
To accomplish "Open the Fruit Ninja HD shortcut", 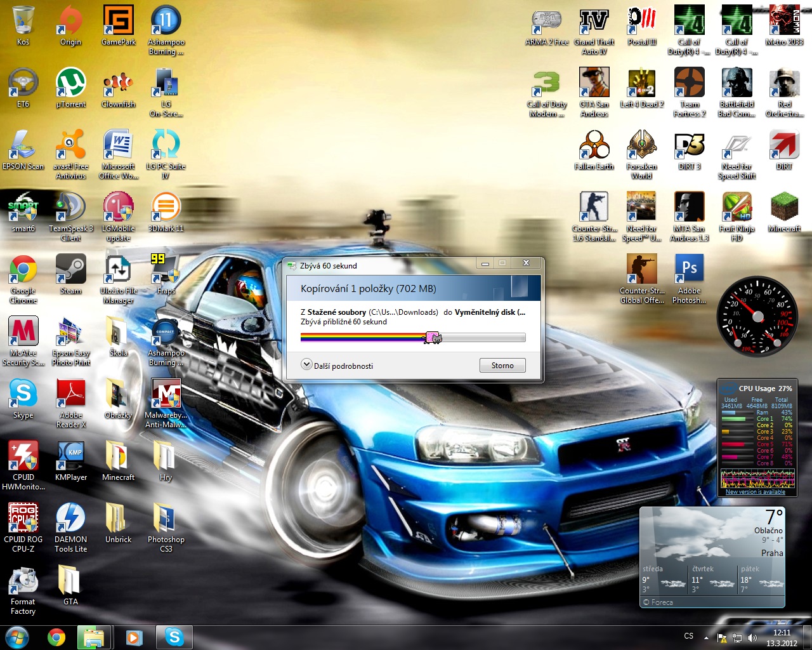I will point(737,216).
